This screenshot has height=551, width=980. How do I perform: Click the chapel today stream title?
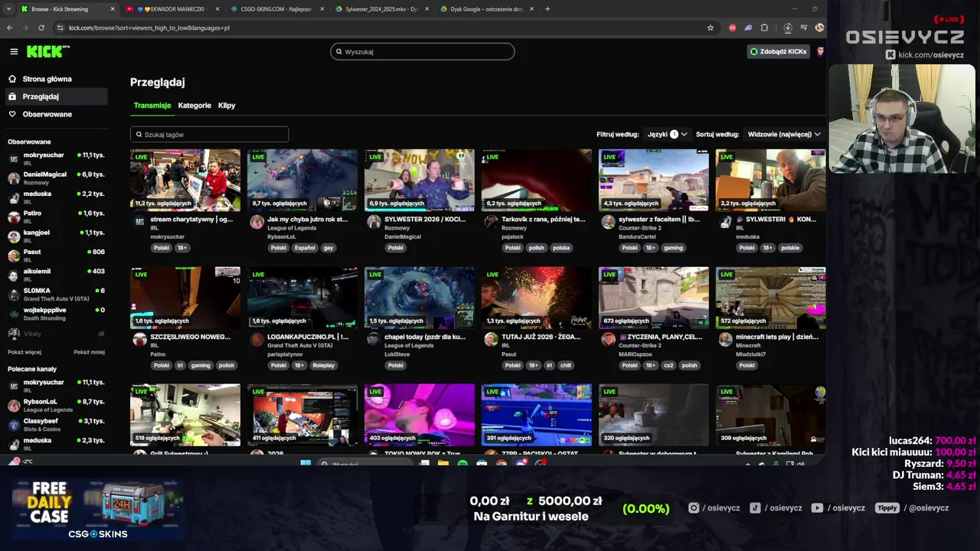[425, 337]
